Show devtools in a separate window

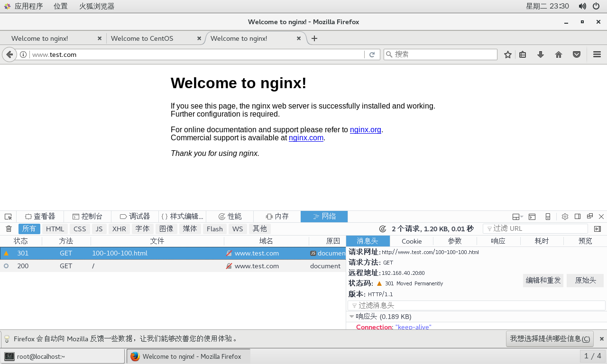pos(590,217)
